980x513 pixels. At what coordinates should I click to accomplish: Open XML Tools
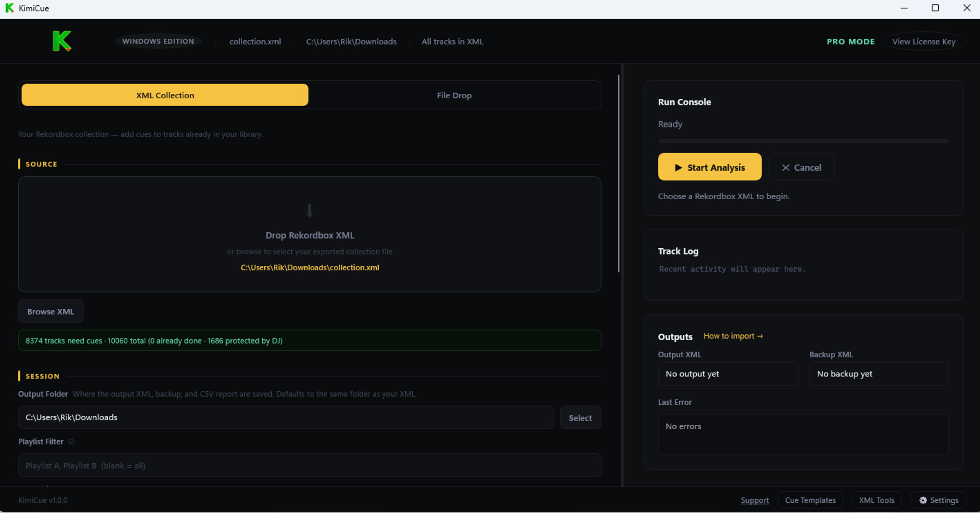(x=876, y=500)
